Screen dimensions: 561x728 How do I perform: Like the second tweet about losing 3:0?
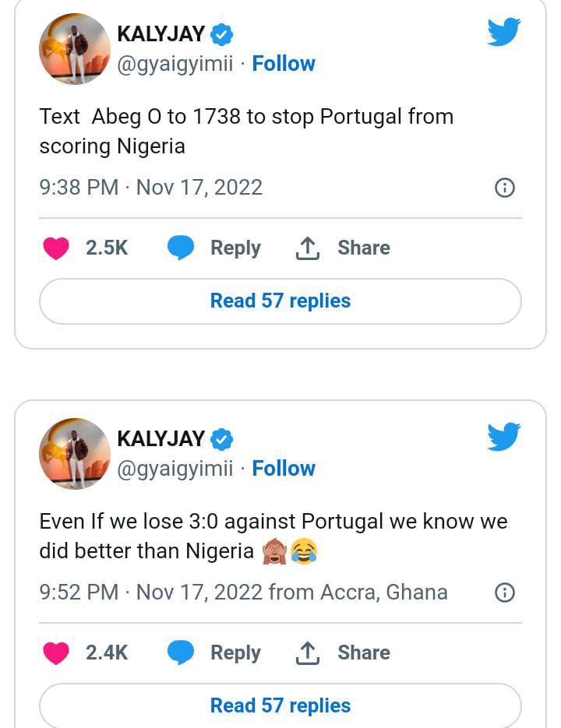click(x=55, y=653)
